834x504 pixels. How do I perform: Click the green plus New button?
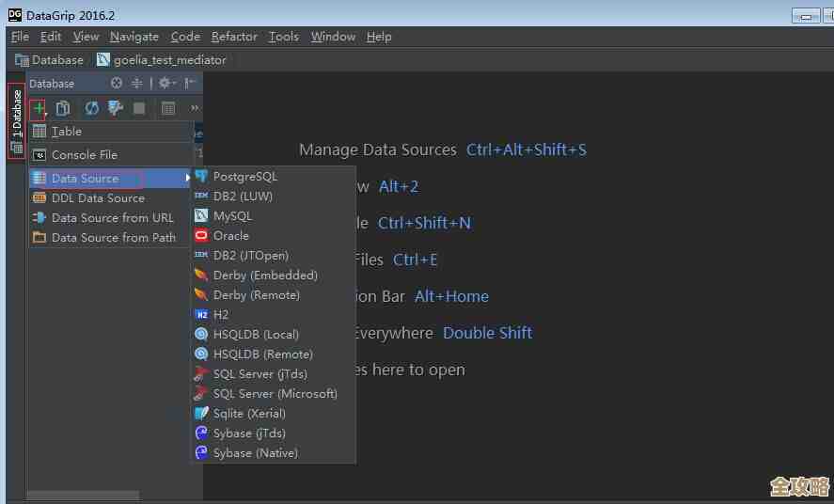pos(39,108)
